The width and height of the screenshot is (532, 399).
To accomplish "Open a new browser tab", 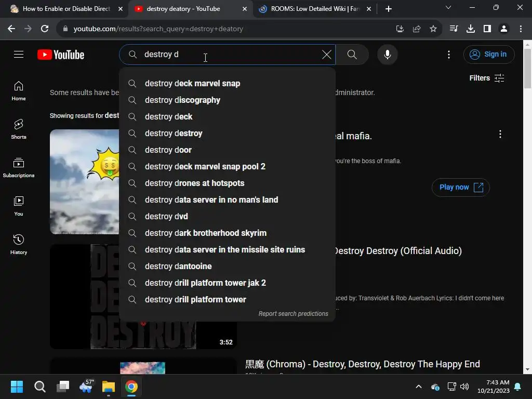I will point(389,9).
